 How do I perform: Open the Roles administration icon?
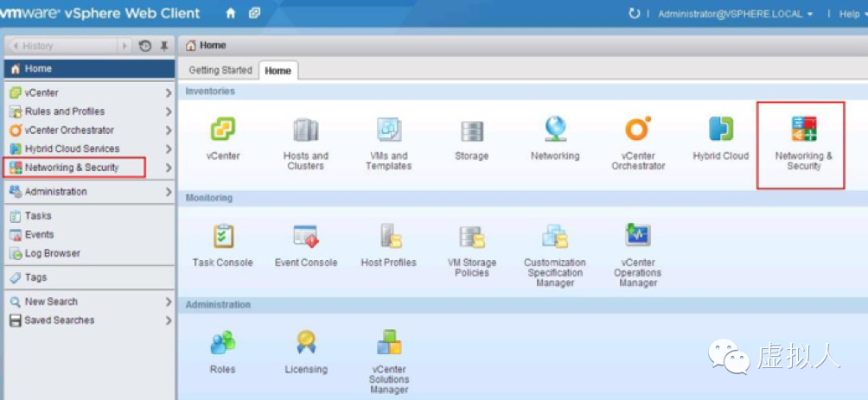222,343
